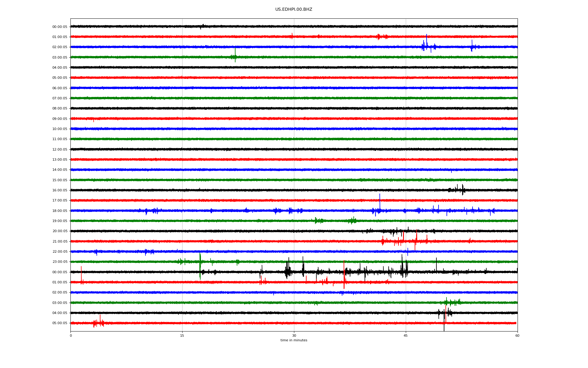
Task: Select the 23:00:05 row time label
Action: [x=60, y=262]
